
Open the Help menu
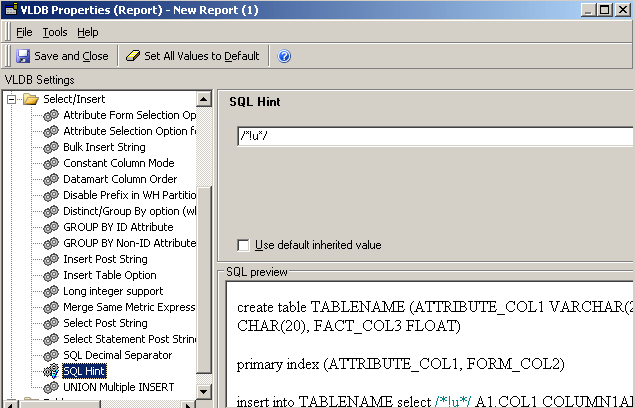(88, 32)
